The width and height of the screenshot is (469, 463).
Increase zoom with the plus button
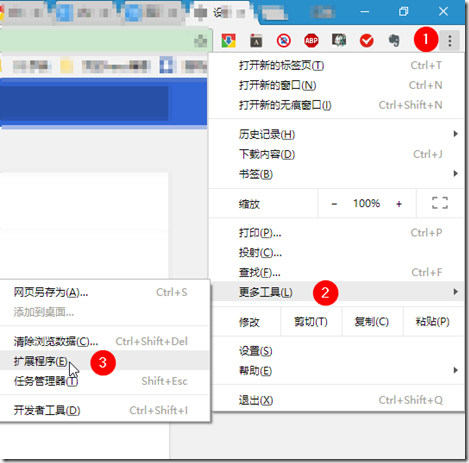(399, 204)
